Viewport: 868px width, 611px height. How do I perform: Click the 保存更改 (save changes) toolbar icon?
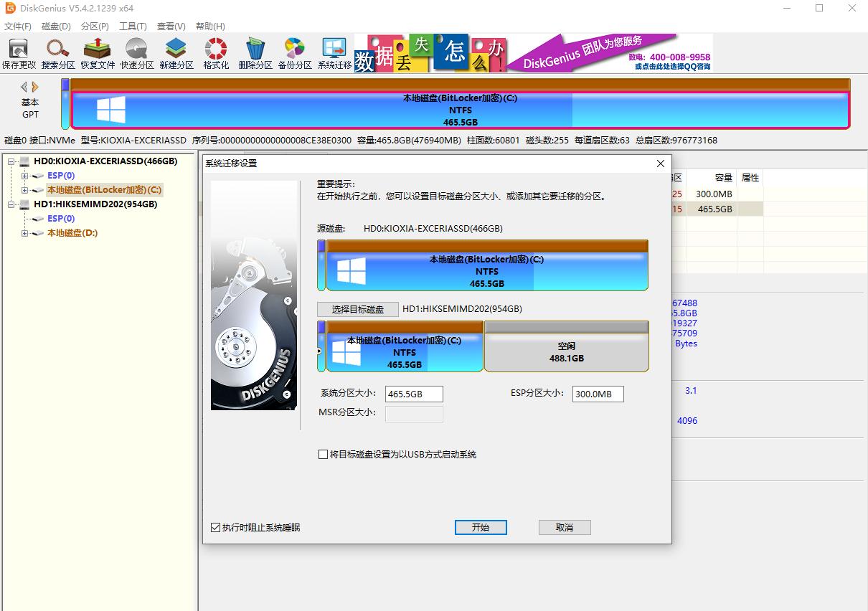tap(19, 52)
